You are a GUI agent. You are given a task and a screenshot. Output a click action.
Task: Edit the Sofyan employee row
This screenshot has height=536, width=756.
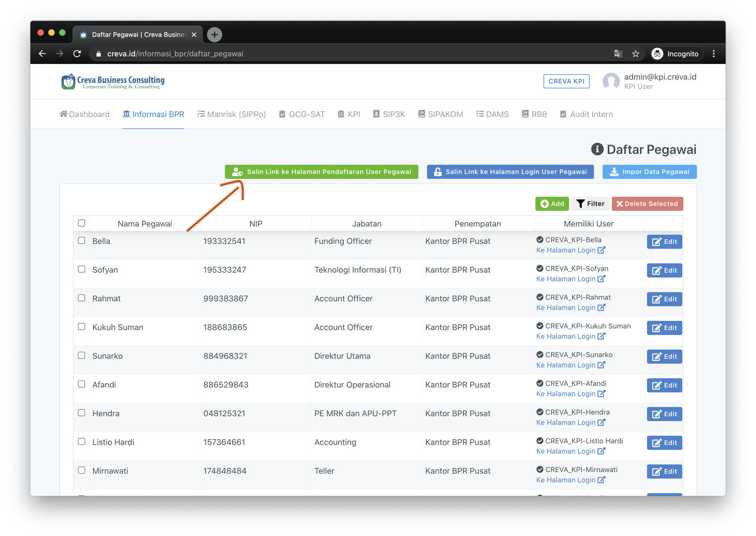pyautogui.click(x=664, y=271)
